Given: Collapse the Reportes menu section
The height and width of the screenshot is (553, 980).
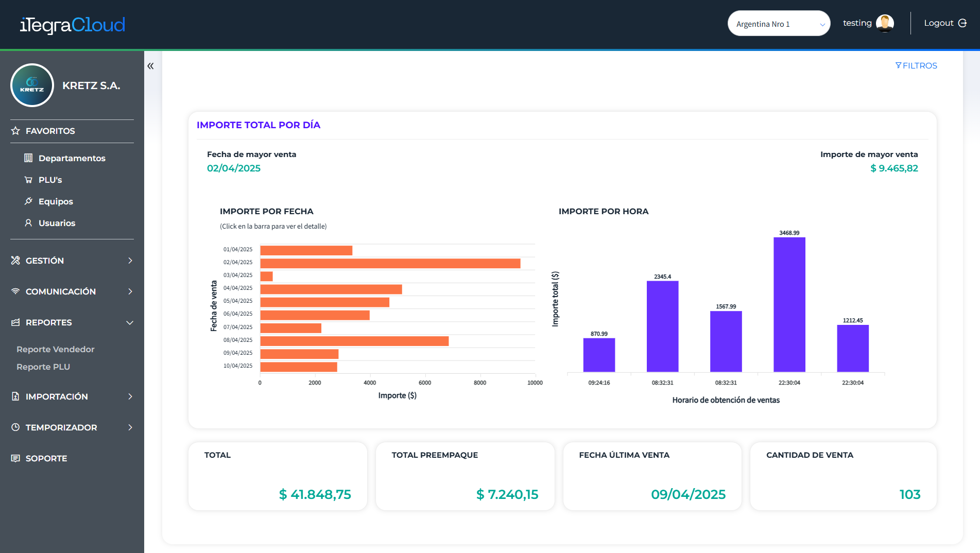Looking at the screenshot, I should [72, 322].
